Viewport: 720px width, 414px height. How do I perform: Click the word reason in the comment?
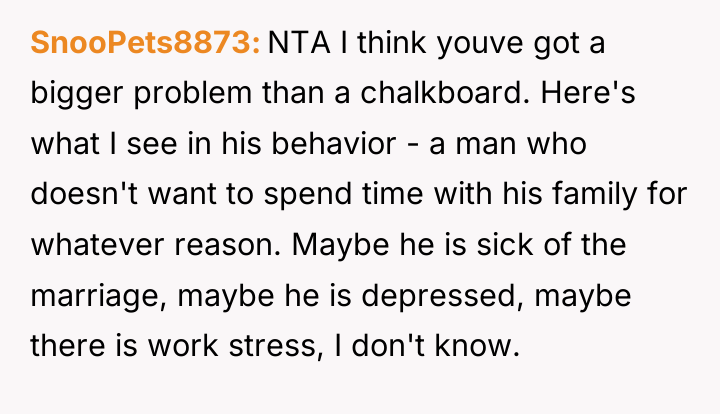pyautogui.click(x=227, y=246)
